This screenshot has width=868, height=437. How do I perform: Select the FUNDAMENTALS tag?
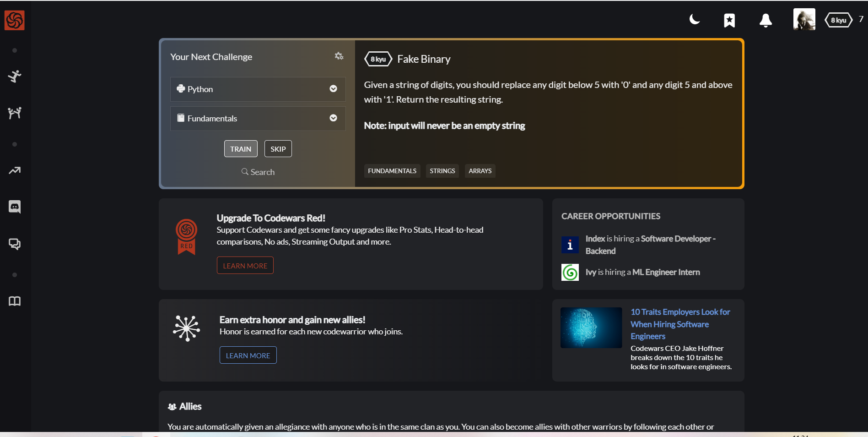[x=392, y=171]
